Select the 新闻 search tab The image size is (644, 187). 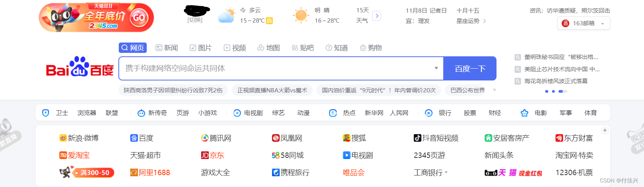pos(167,48)
